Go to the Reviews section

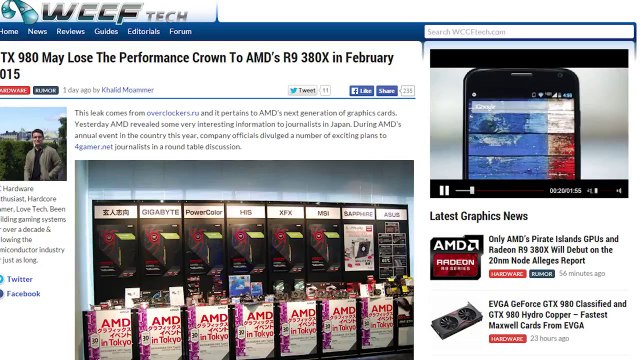click(x=71, y=31)
